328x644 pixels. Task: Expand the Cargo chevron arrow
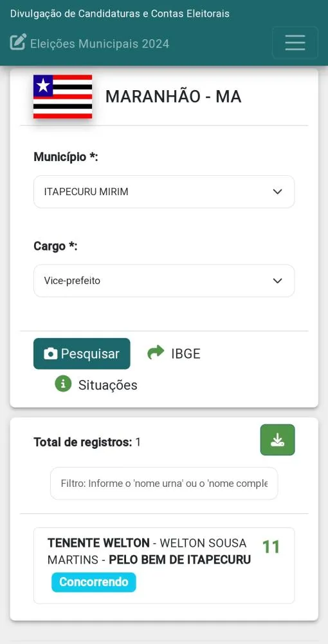(278, 281)
